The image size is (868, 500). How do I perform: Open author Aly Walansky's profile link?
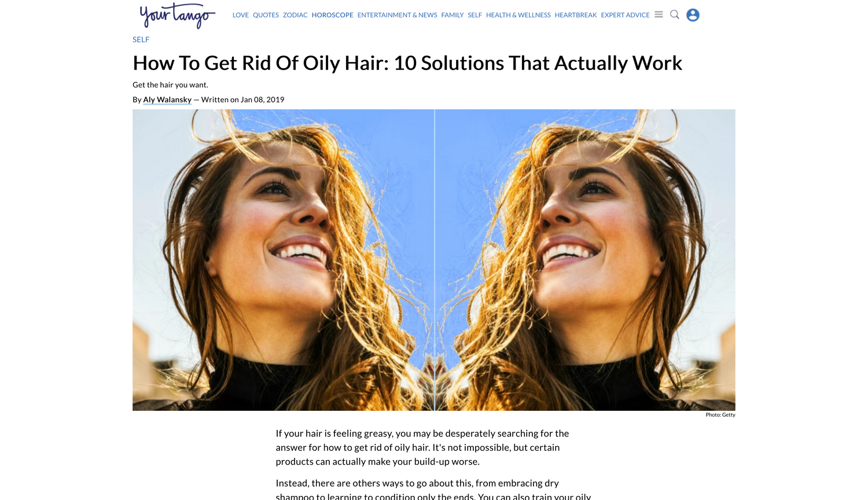pos(167,100)
